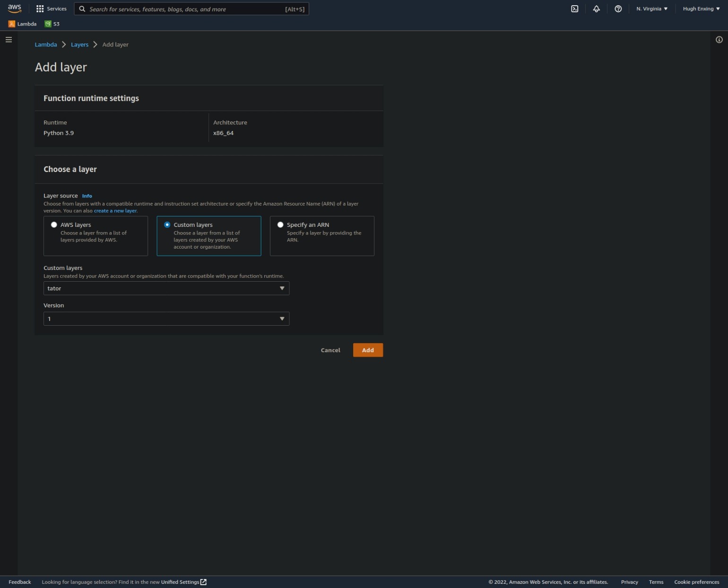Select the AWS layers radio option
The width and height of the screenshot is (728, 588).
point(54,225)
